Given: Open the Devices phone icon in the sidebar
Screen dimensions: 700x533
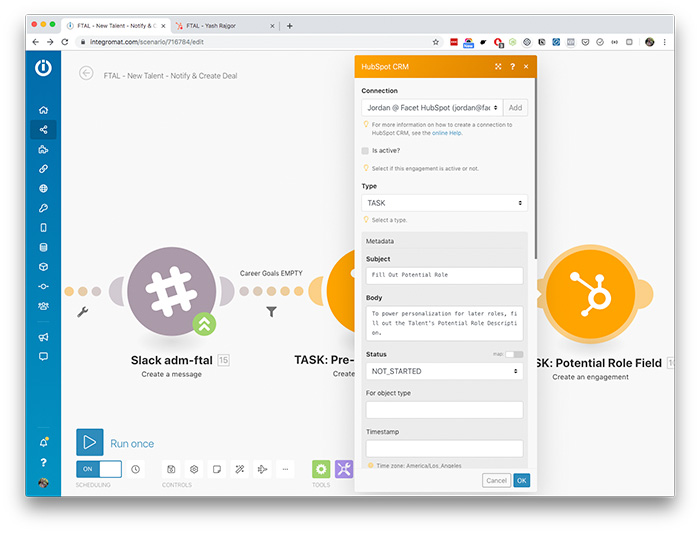Looking at the screenshot, I should pos(43,228).
